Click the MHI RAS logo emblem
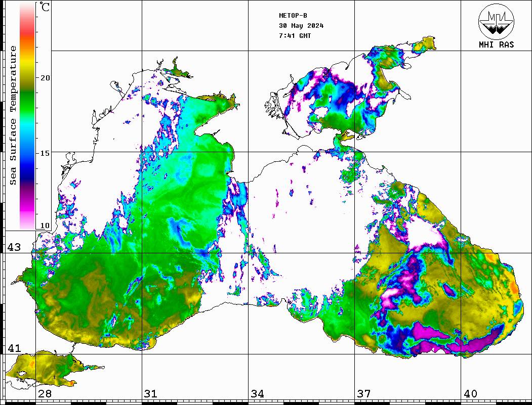Image resolution: width=532 pixels, height=405 pixels. click(x=496, y=21)
